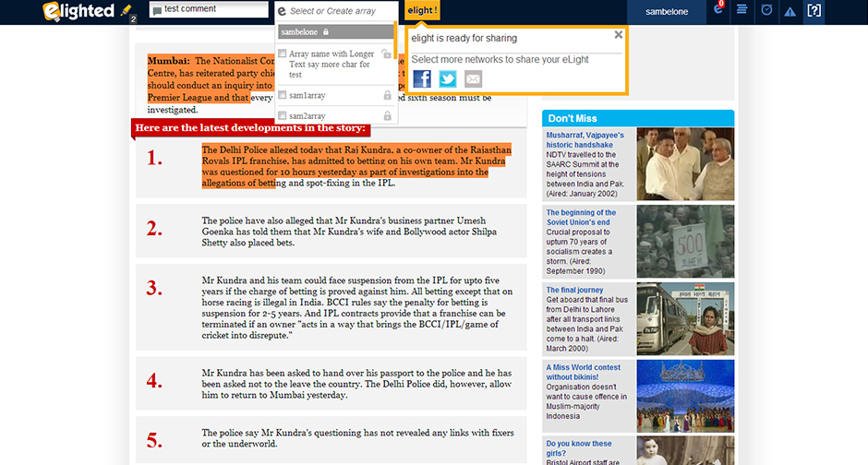Click the lock icon next to sam1array
Screen dimensions: 868x465
pos(388,95)
